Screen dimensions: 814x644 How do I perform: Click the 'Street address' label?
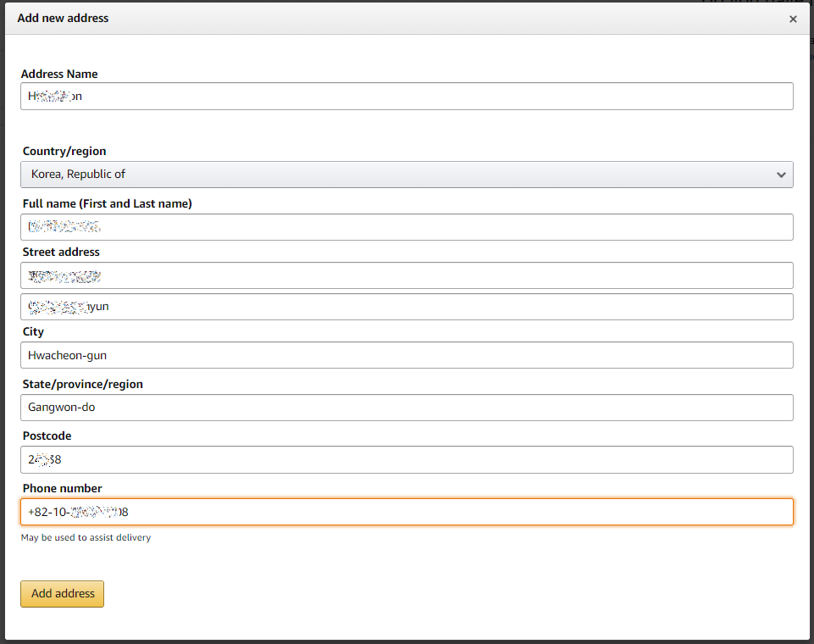(x=61, y=252)
